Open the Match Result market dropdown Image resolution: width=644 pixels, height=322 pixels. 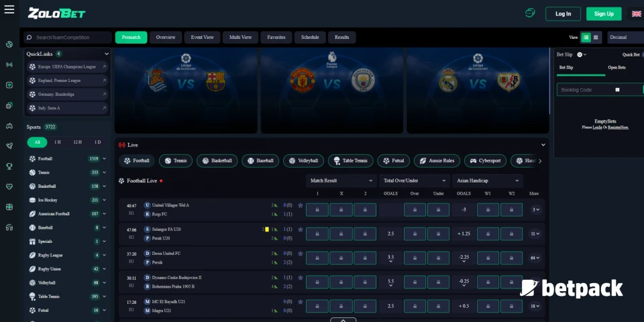click(x=341, y=180)
